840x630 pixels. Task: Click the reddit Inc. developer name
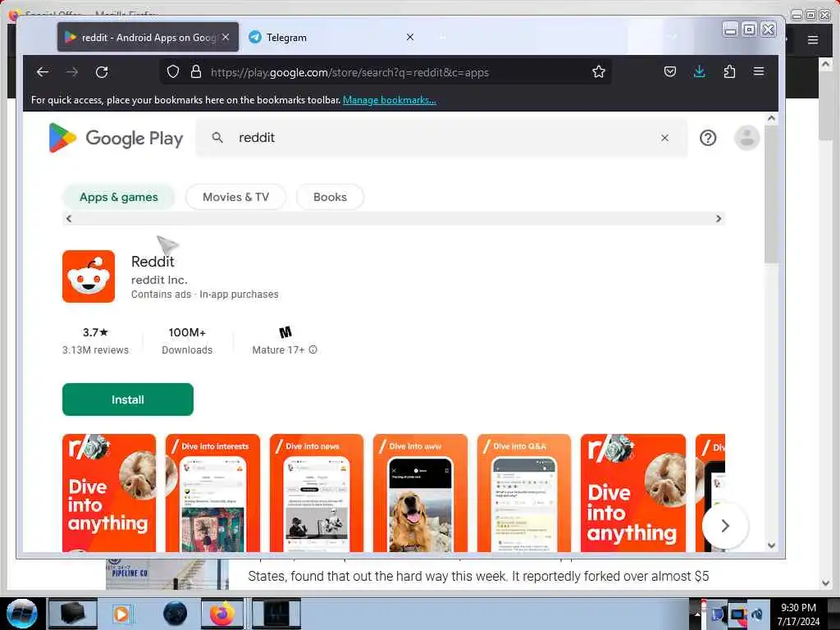coord(159,280)
